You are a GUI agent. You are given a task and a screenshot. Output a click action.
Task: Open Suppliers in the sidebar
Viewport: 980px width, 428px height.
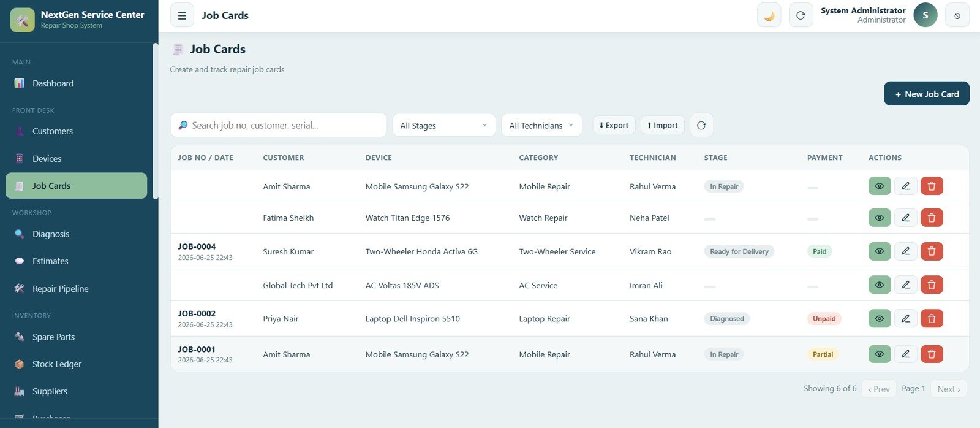click(x=76, y=391)
